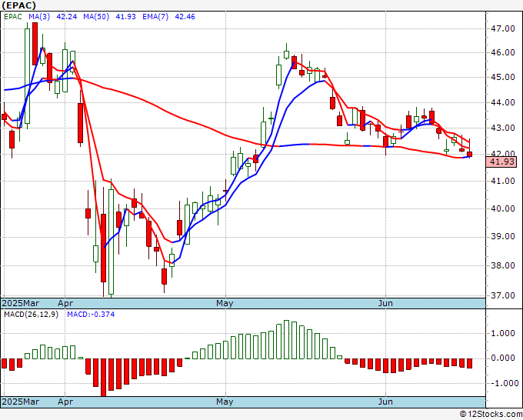Image resolution: width=523 pixels, height=420 pixels.
Task: Click the 43.00 price axis label
Action: click(503, 128)
